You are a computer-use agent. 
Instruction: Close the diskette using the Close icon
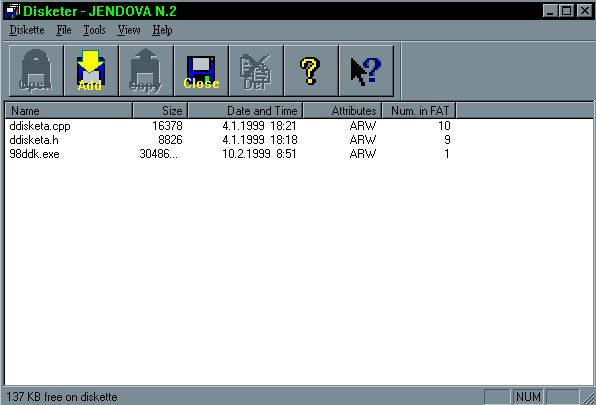tap(201, 71)
